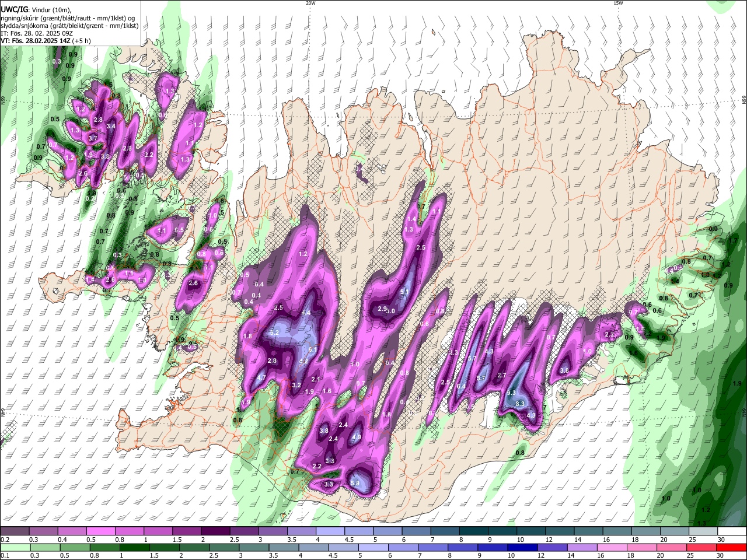Screen dimensions: 747x560
Task: Select the 'VT: Fös. 28.02.2025 14Z (+5 h)' line
Action: (46, 41)
